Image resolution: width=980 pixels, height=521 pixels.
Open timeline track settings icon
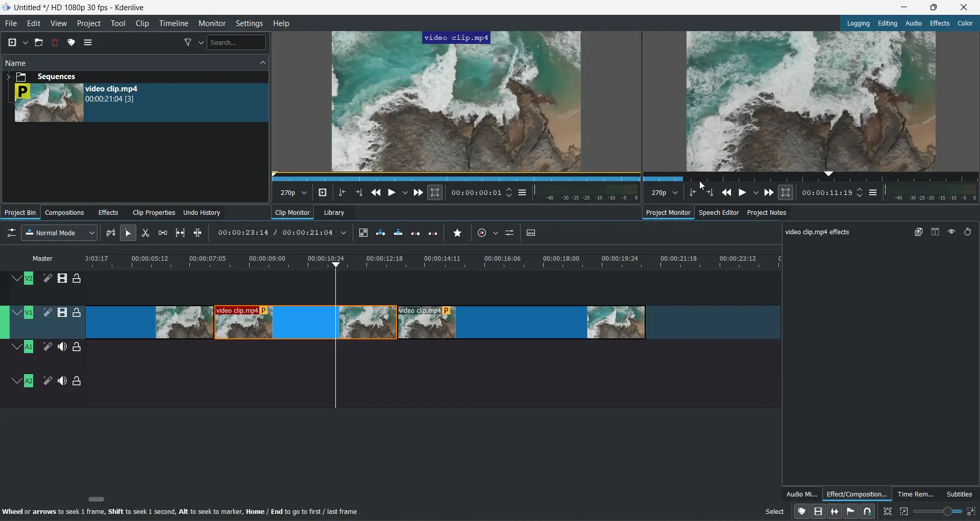pyautogui.click(x=11, y=233)
